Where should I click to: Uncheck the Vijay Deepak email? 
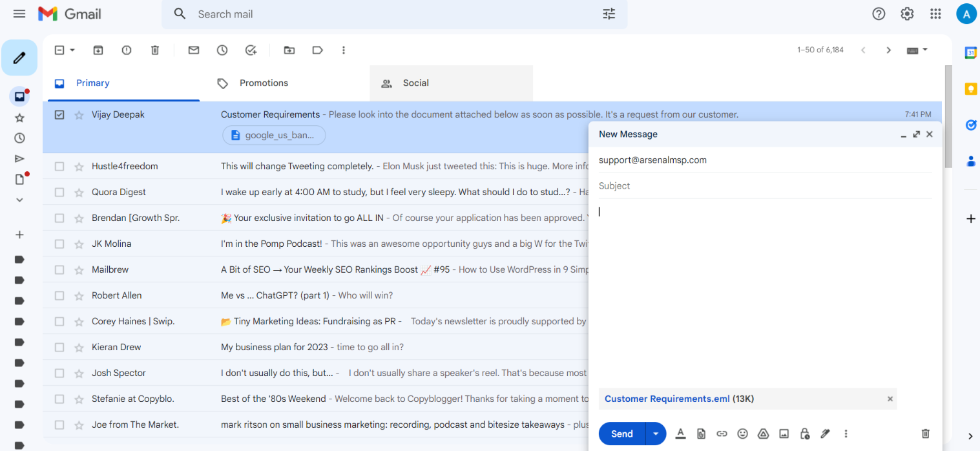click(59, 114)
